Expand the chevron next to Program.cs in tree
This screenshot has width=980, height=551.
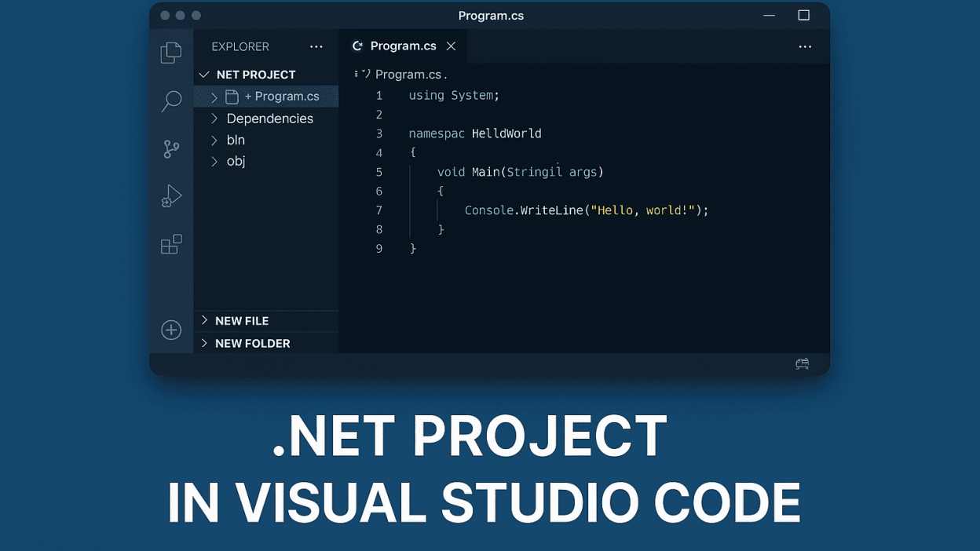(x=214, y=97)
